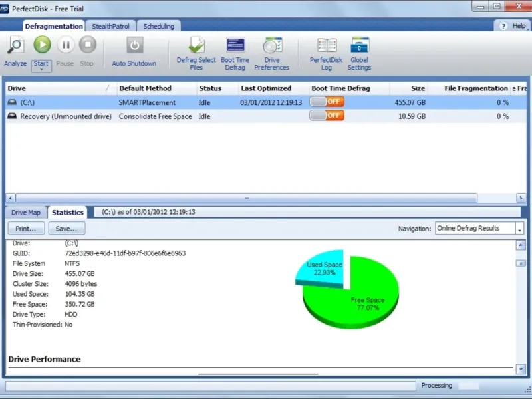
Task: Select the Recovery (Unmounted drive) row
Action: (266, 116)
